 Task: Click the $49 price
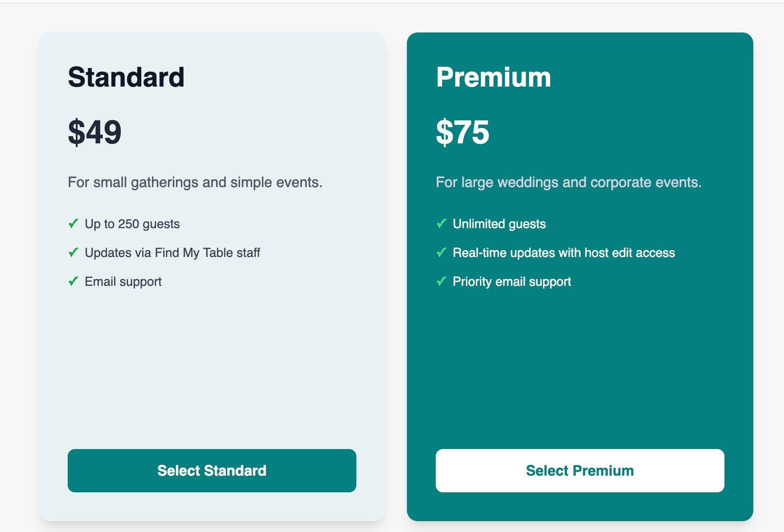point(95,132)
